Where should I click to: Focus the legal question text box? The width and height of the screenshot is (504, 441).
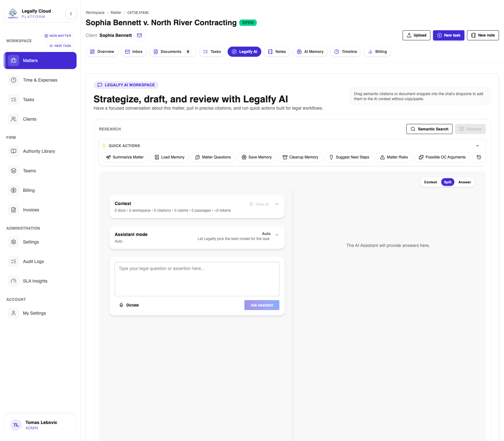pos(197,279)
